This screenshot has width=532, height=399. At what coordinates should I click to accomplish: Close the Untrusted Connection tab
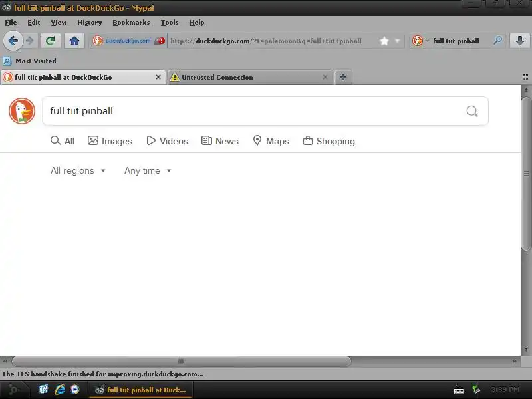pos(325,77)
